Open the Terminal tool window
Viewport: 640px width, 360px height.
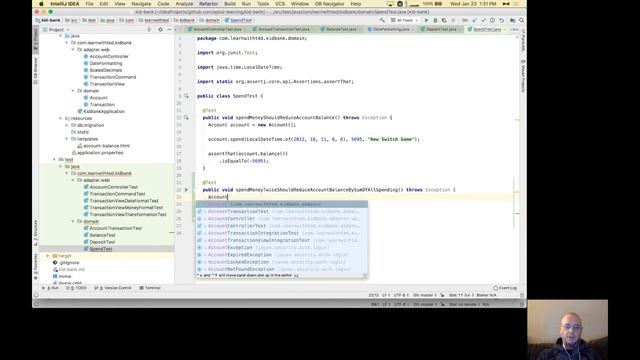(150, 288)
